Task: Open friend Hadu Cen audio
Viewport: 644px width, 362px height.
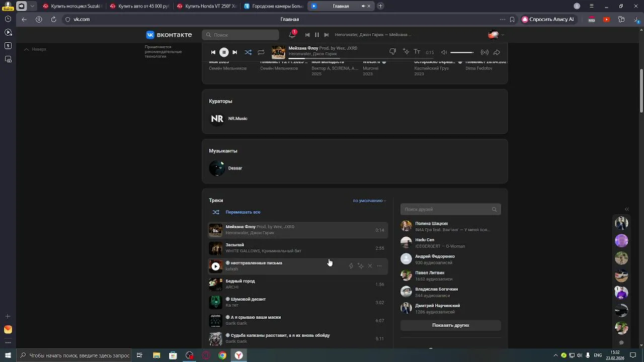Action: [x=450, y=243]
